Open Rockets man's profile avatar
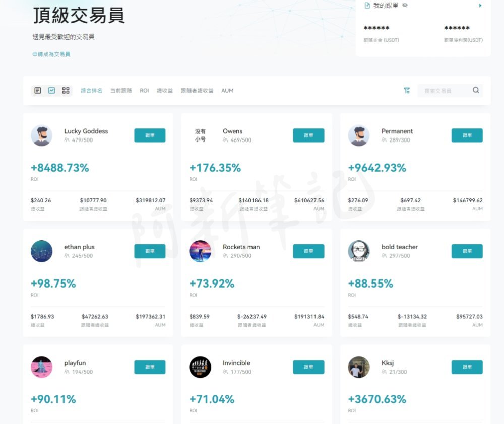 coord(200,251)
